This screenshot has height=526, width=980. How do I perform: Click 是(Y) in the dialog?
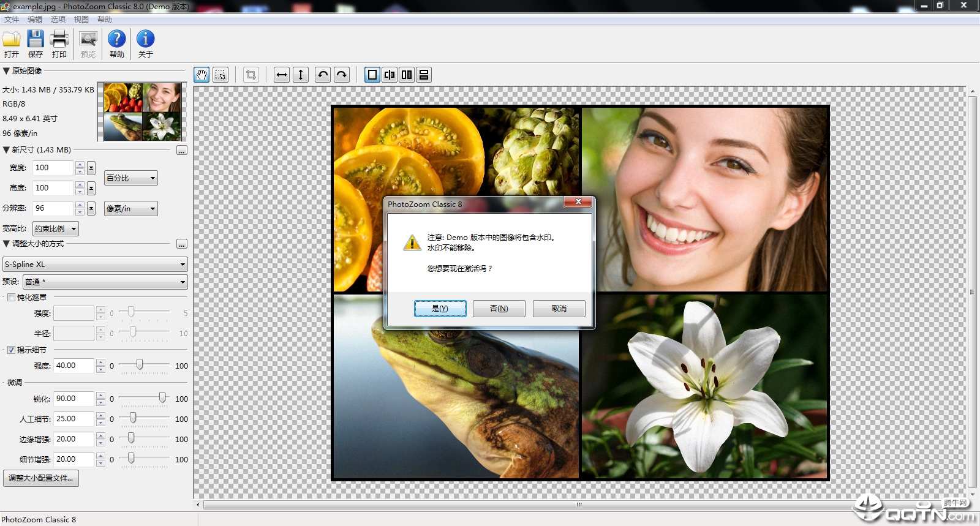440,309
